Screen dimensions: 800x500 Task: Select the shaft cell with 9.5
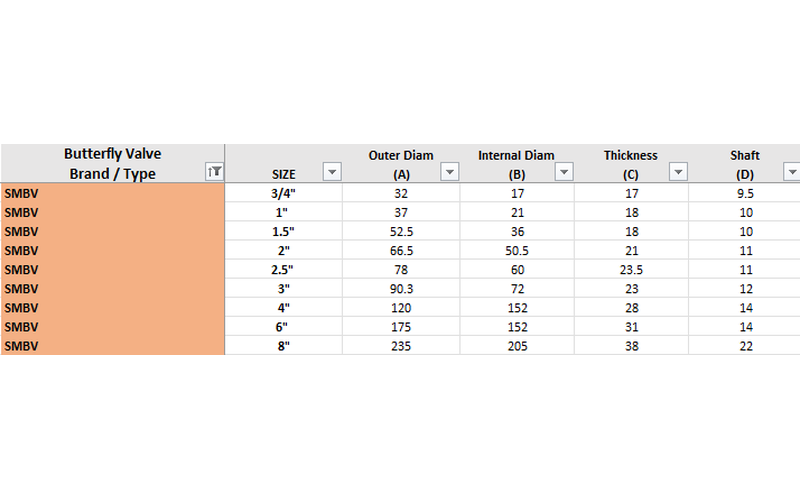(x=744, y=193)
